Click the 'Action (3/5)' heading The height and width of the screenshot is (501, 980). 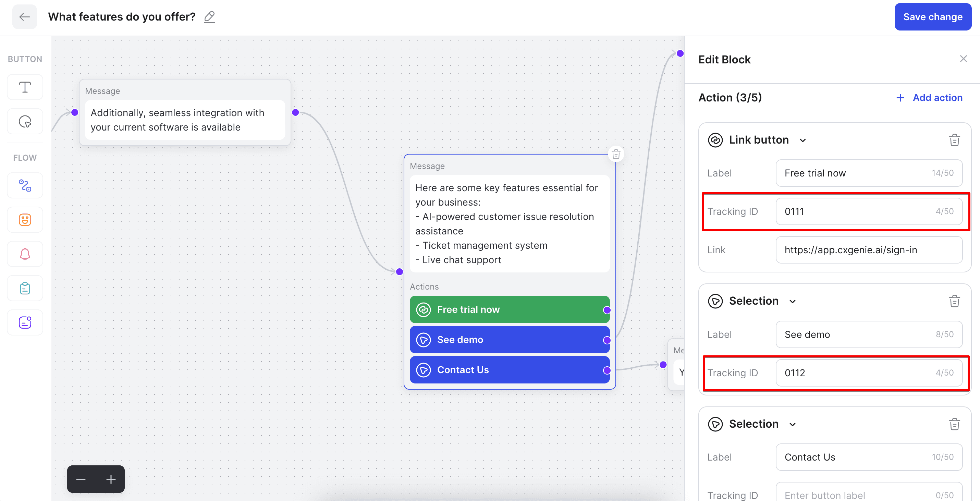click(x=730, y=98)
